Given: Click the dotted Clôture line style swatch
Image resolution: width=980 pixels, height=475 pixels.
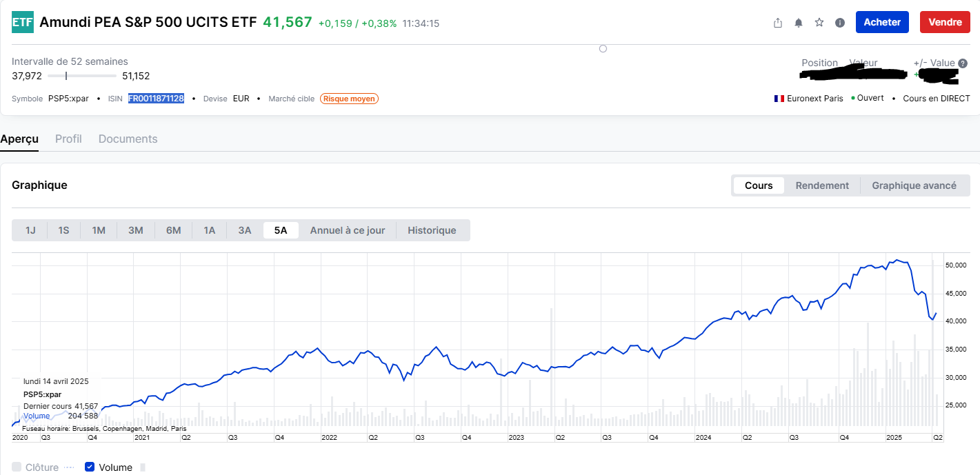Looking at the screenshot, I should [x=68, y=467].
